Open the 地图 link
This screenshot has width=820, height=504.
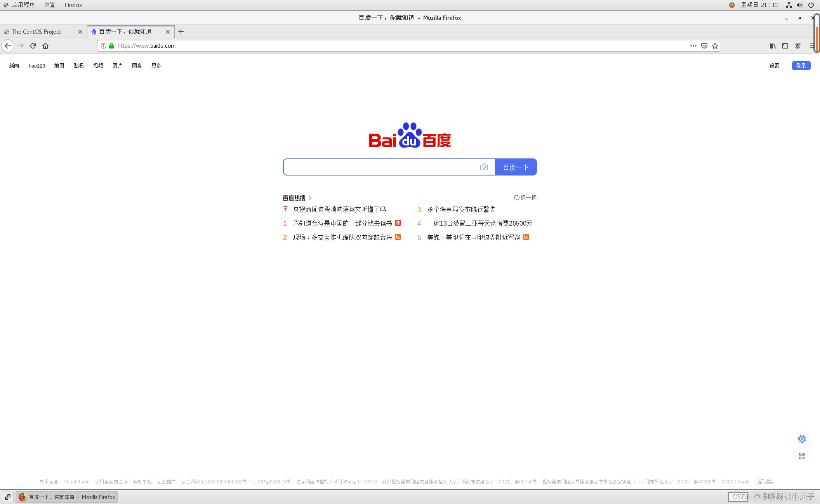click(59, 66)
